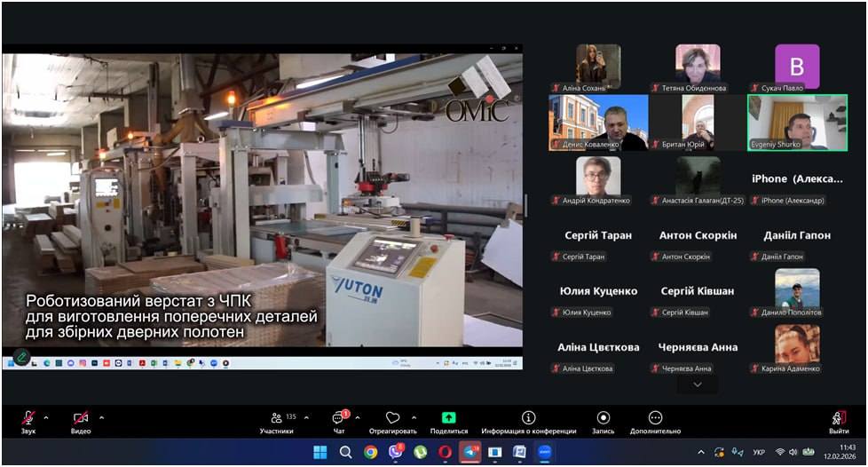Image resolution: width=868 pixels, height=467 pixels.
Task: Unmute microphone with the Звук button
Action: click(x=28, y=418)
